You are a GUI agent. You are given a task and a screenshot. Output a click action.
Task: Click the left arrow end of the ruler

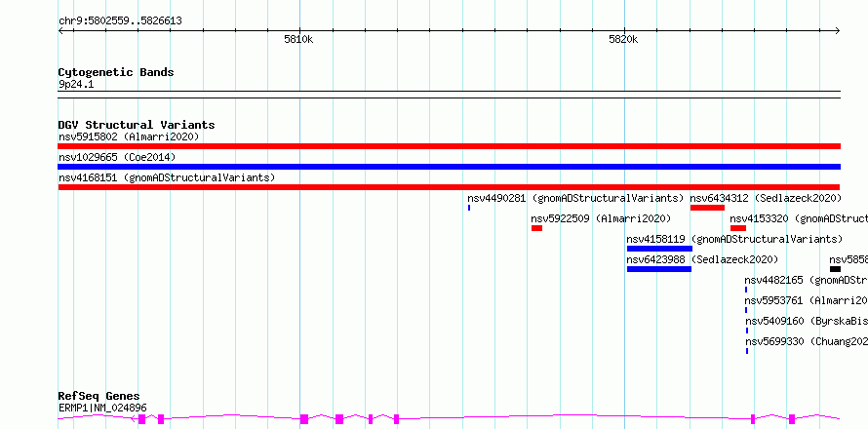(60, 31)
